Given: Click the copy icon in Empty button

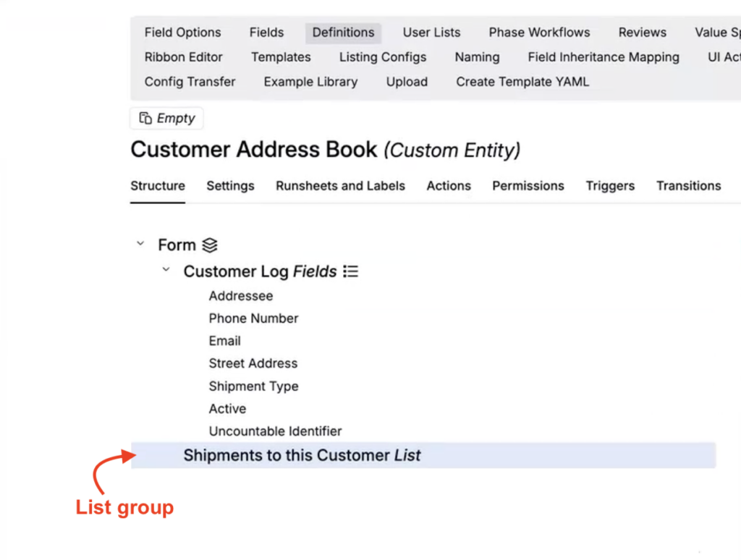Looking at the screenshot, I should pos(145,118).
